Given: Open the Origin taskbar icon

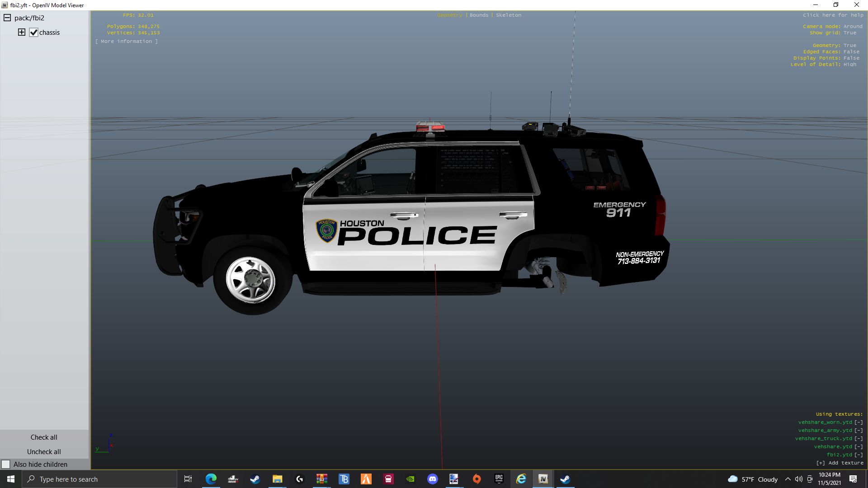Looking at the screenshot, I should 477,479.
